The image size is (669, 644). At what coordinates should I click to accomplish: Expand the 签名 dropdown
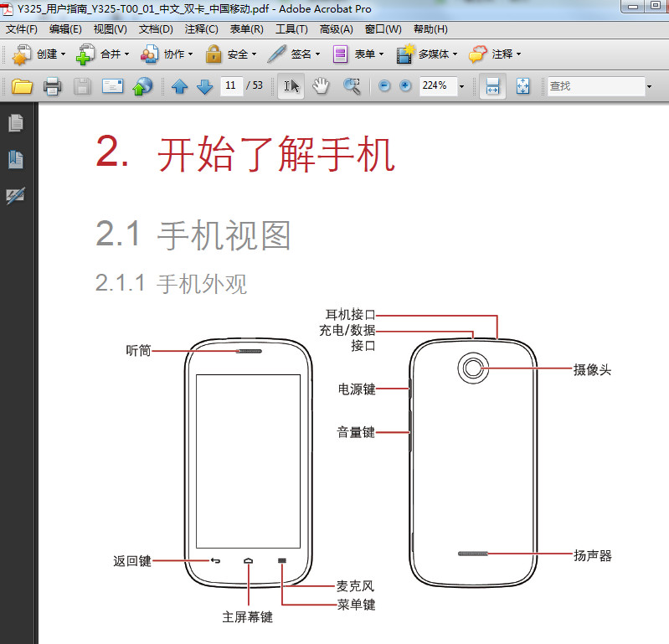click(x=317, y=54)
